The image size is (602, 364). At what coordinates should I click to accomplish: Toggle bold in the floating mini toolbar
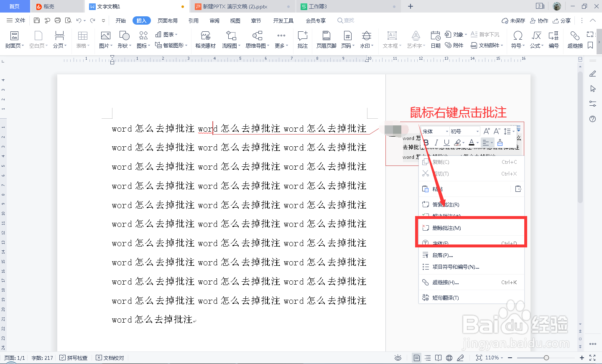(426, 143)
